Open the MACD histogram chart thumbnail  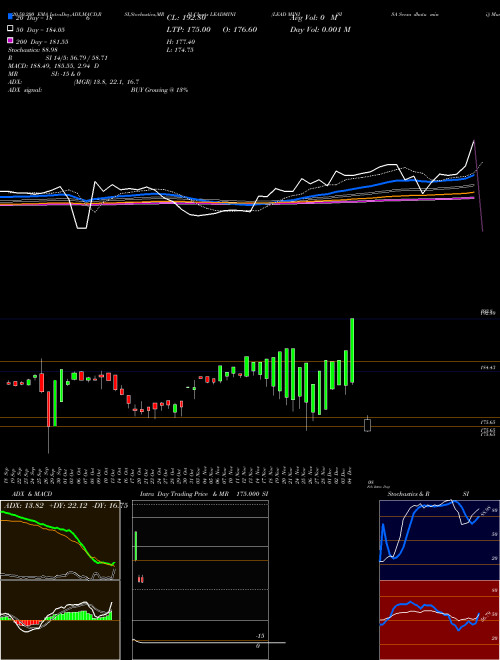[60, 620]
